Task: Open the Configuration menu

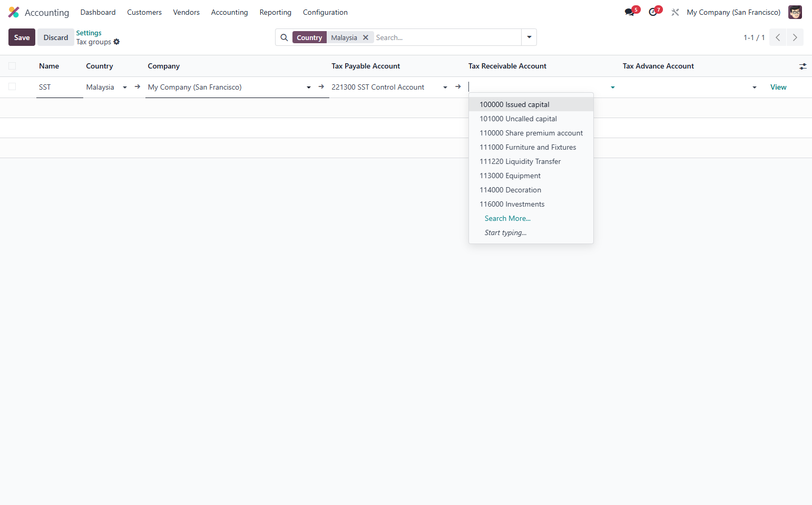Action: coord(325,12)
